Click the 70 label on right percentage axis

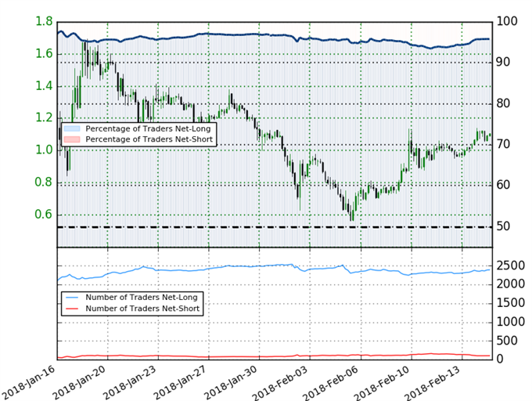click(503, 144)
